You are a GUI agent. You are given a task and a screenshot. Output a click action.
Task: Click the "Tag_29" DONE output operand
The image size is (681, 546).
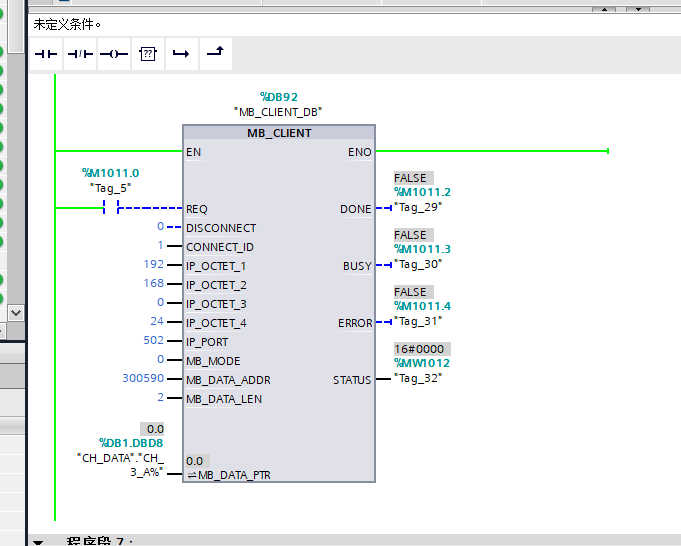coord(418,207)
